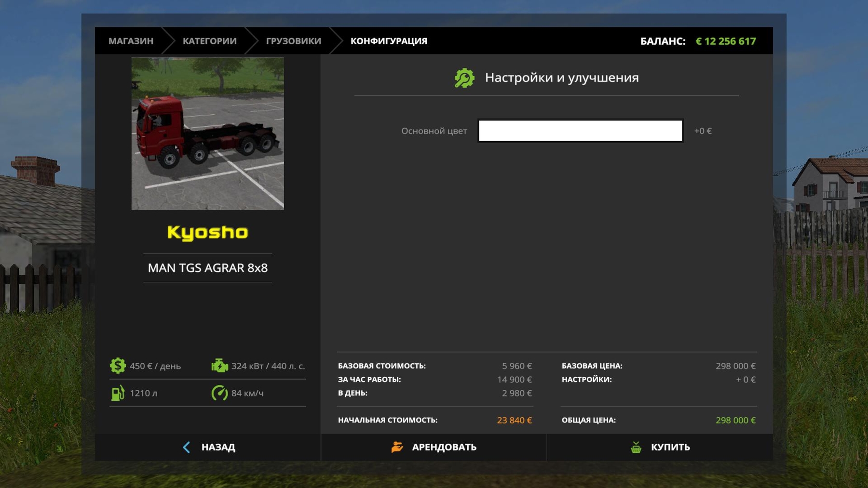
Task: Click the red MAN truck preview image
Action: (207, 133)
